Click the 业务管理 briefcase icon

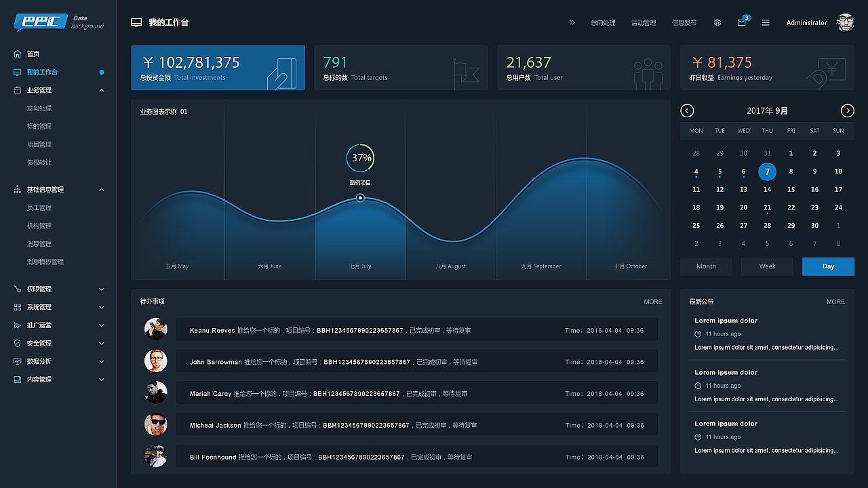17,90
